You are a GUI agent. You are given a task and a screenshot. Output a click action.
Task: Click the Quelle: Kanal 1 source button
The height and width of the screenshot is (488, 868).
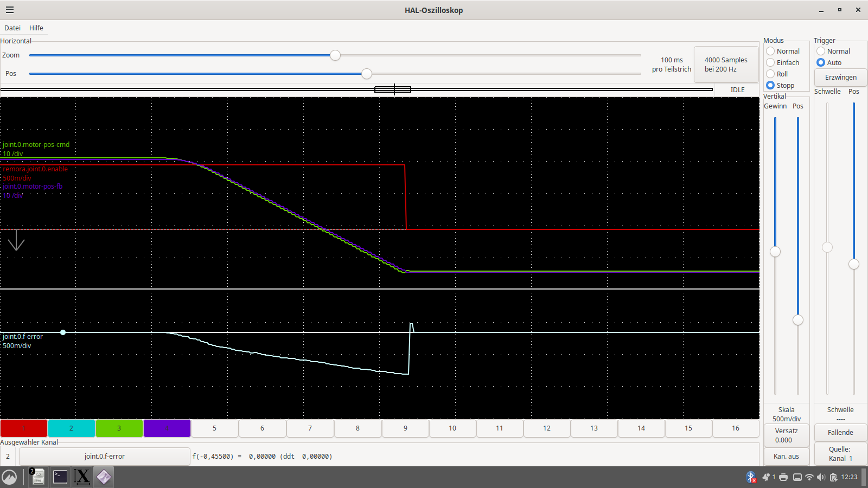840,454
